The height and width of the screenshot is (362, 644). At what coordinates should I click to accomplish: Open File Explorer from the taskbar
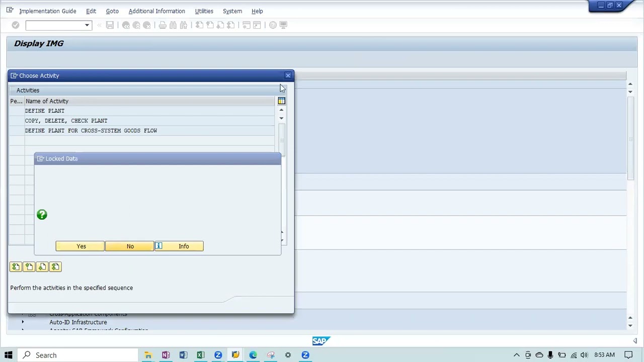pos(148,355)
